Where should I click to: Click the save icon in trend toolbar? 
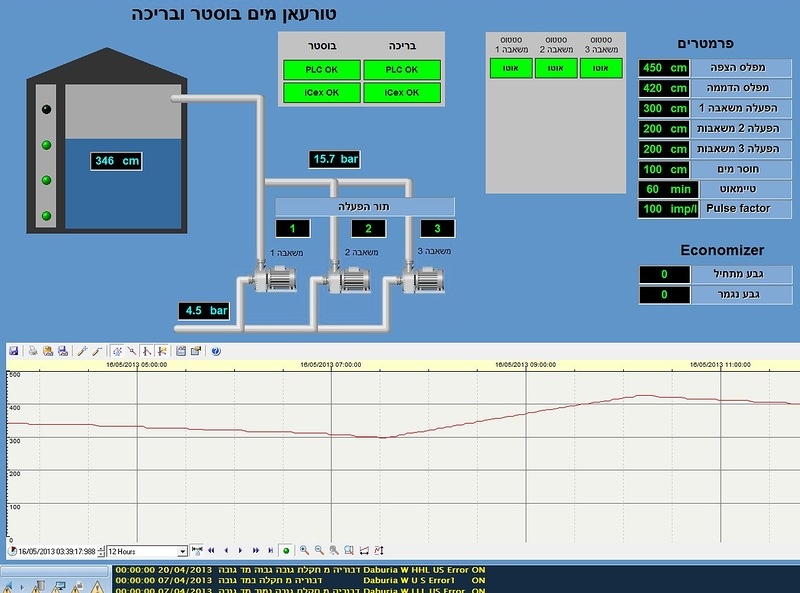pyautogui.click(x=14, y=351)
